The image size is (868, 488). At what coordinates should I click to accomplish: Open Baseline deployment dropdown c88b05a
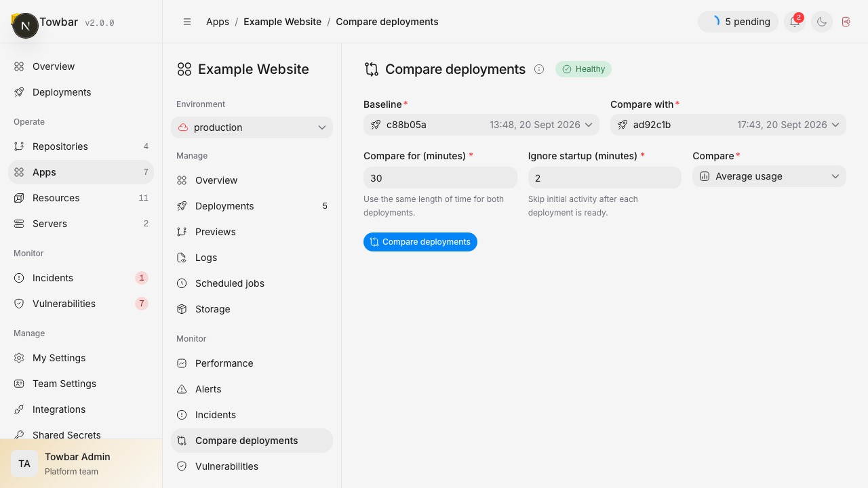(x=481, y=125)
